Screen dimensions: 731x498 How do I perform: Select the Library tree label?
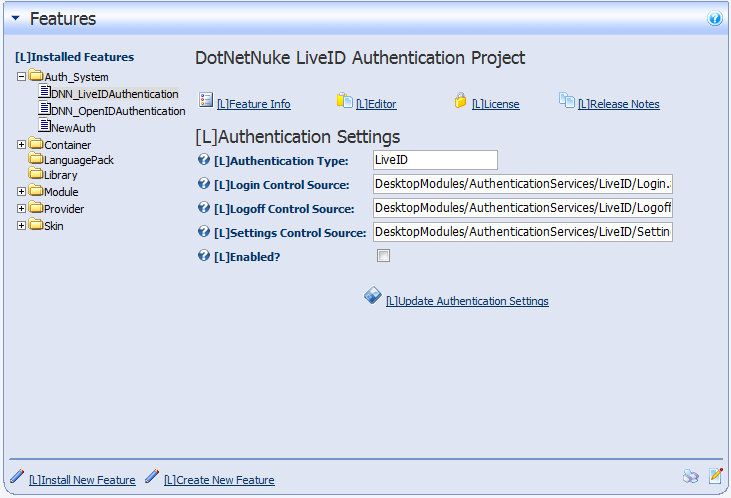[x=61, y=175]
